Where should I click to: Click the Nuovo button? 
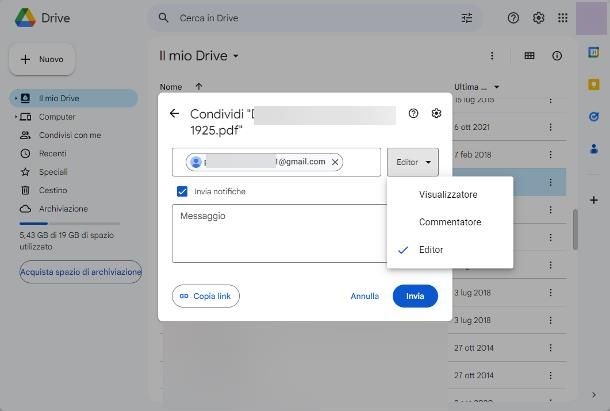click(42, 59)
